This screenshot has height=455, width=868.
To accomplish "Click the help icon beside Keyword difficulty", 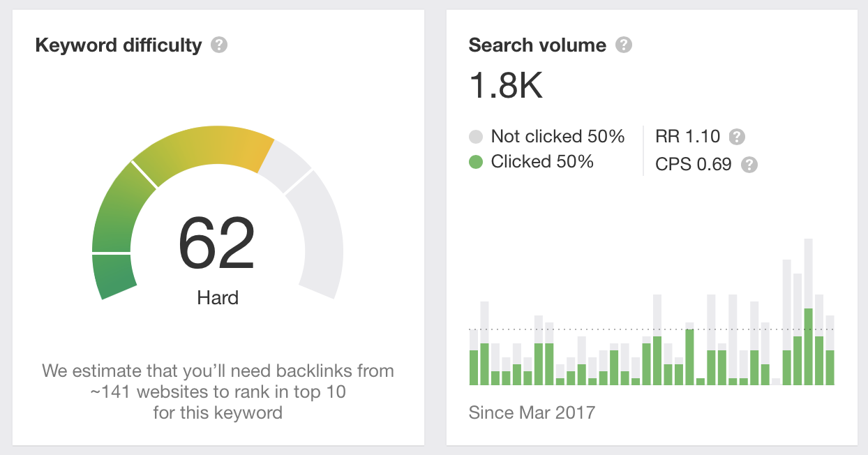I will pos(219,46).
